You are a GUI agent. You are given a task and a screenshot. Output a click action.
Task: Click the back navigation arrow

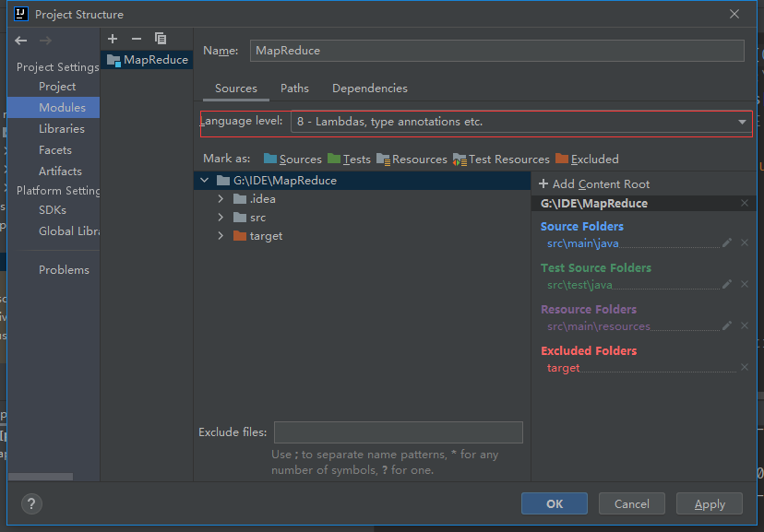pos(19,40)
